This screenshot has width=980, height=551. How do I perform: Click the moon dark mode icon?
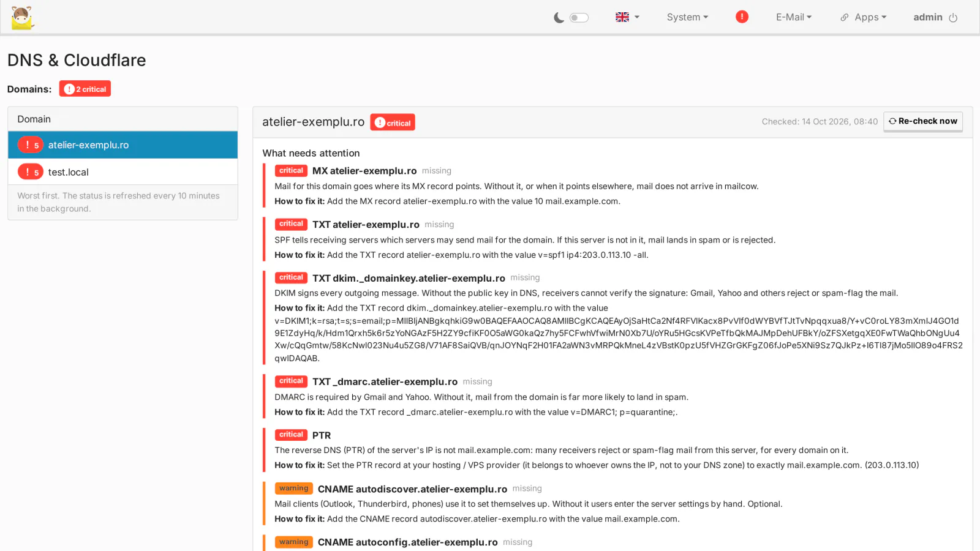pos(559,18)
